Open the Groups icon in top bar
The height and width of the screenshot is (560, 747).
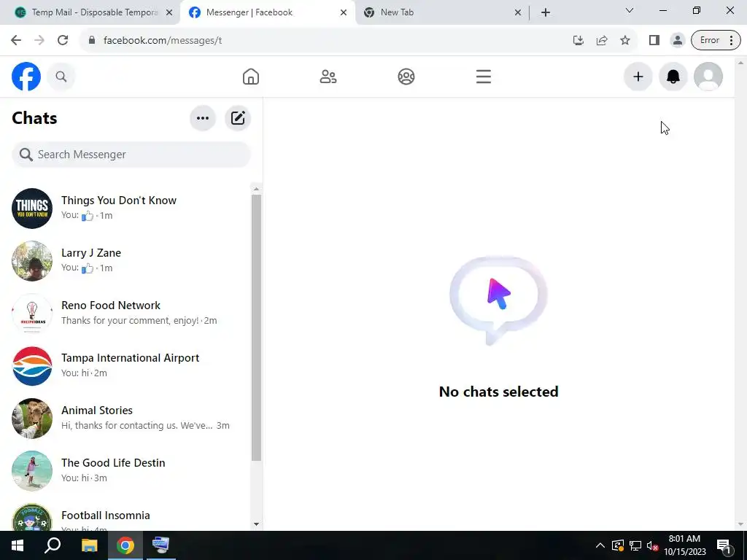(406, 77)
